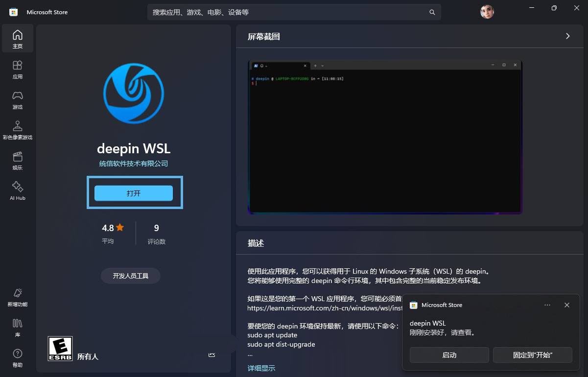This screenshot has width=588, height=377.
Task: Expand description via 详细显示 link
Action: pos(261,368)
